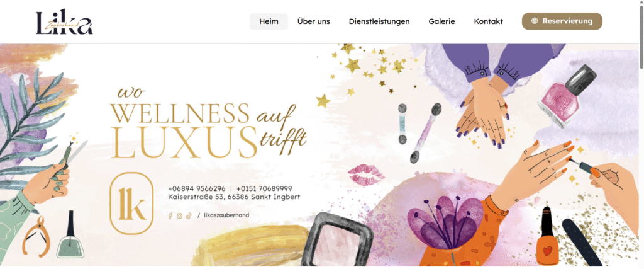The height and width of the screenshot is (269, 644).
Task: Open the TikTok icon link
Action: tap(189, 215)
